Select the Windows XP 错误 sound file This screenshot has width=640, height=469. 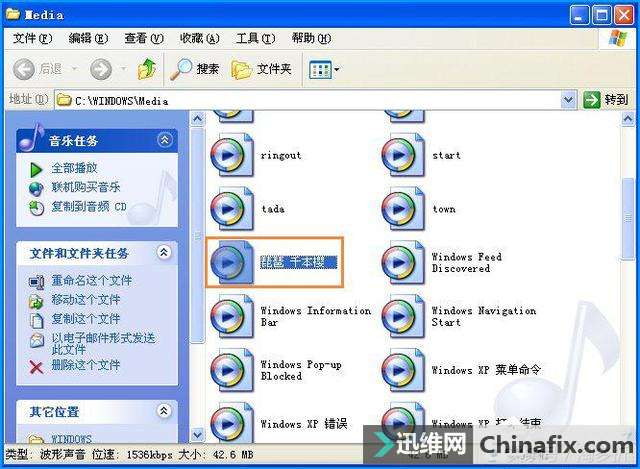(279, 423)
